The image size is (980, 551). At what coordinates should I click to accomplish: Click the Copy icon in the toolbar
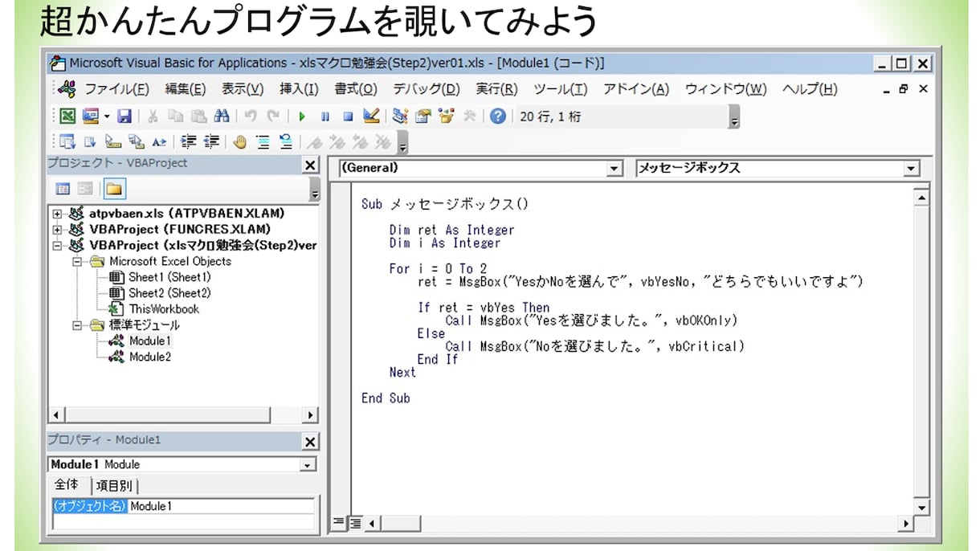coord(176,116)
